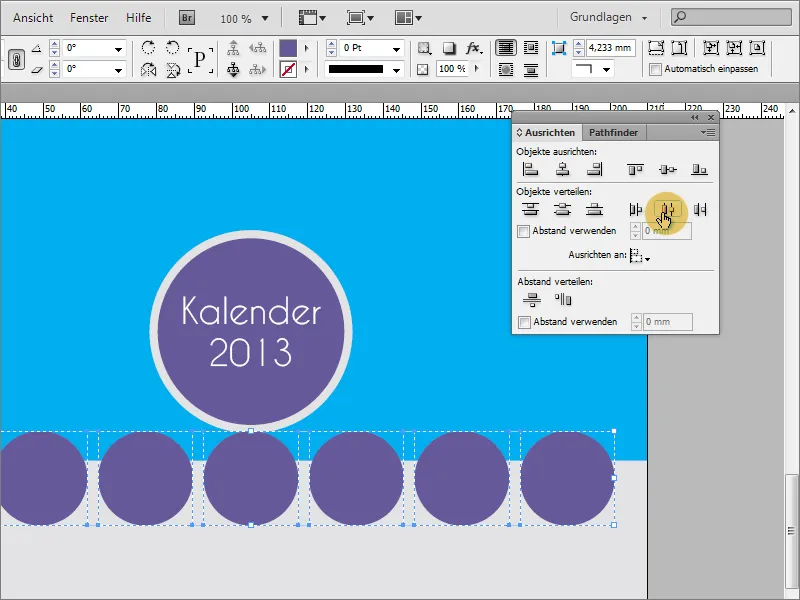Distribute horizontal centers in Objekte verteilen
Screen dimensions: 800x600
coord(668,209)
